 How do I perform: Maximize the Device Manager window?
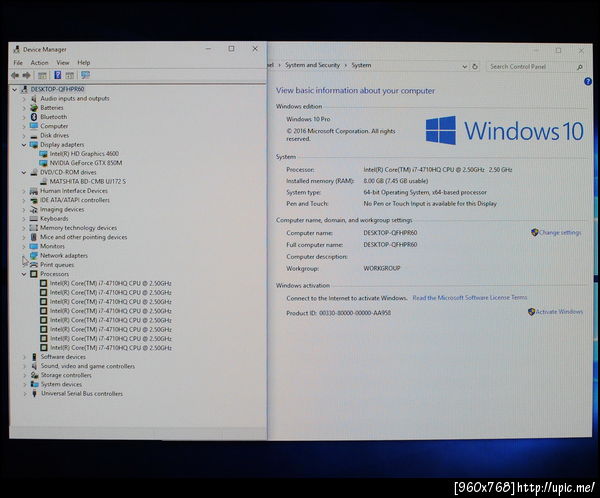(x=232, y=49)
